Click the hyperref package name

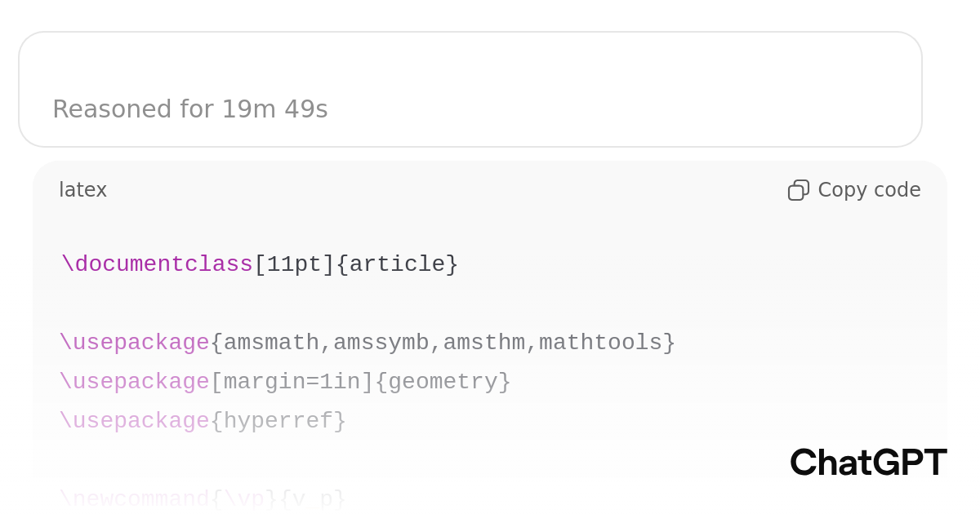pyautogui.click(x=278, y=421)
